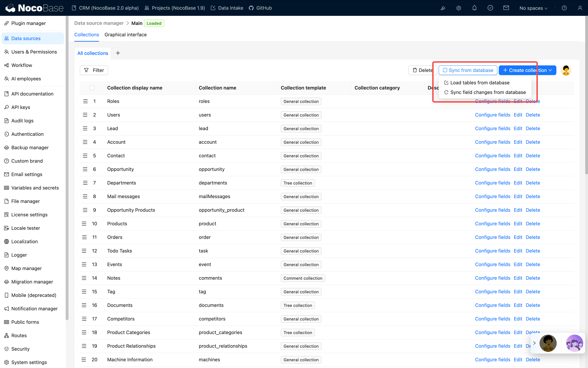Add a collection category with the plus button
The height and width of the screenshot is (368, 588).
(x=118, y=53)
